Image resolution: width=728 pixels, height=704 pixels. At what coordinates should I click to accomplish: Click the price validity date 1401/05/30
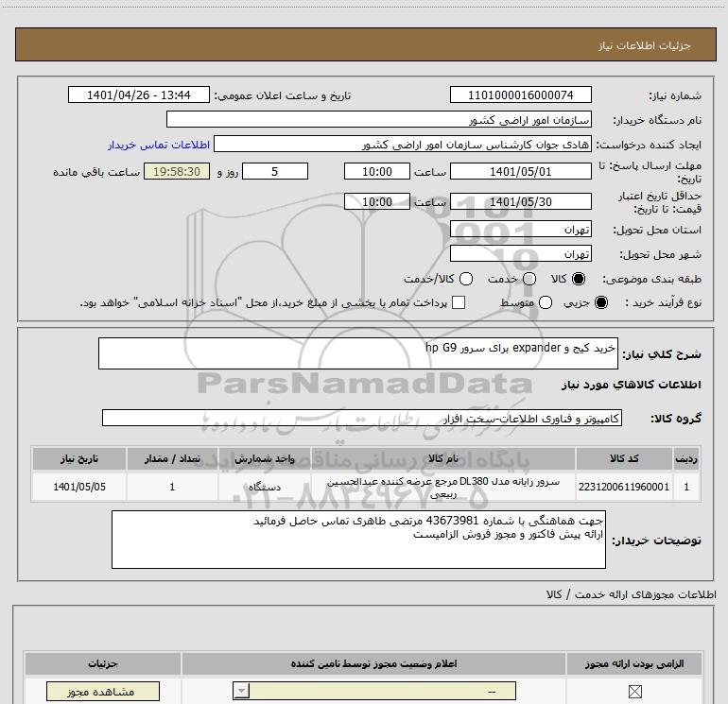[520, 201]
